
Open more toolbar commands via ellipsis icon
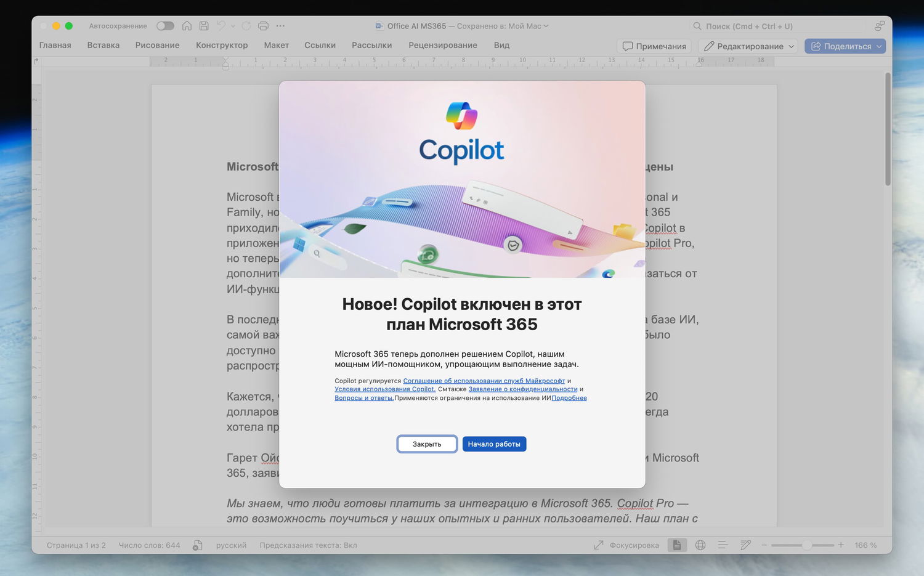280,26
